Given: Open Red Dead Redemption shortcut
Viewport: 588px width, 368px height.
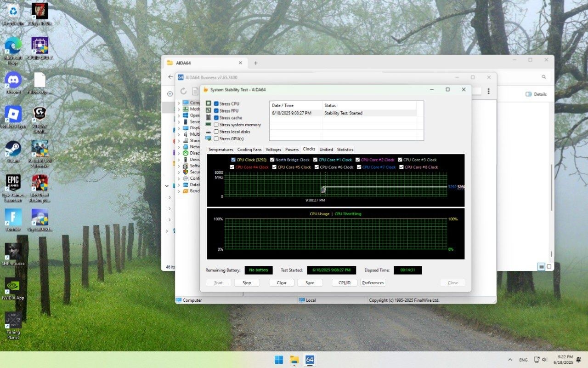Looking at the screenshot, I should (x=40, y=188).
